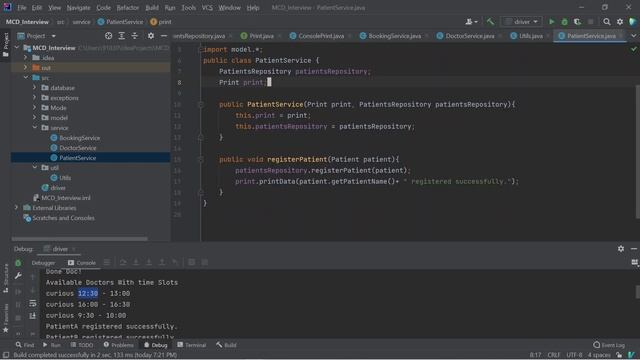Open Terminal tool window
640x360 pixels.
point(191,345)
